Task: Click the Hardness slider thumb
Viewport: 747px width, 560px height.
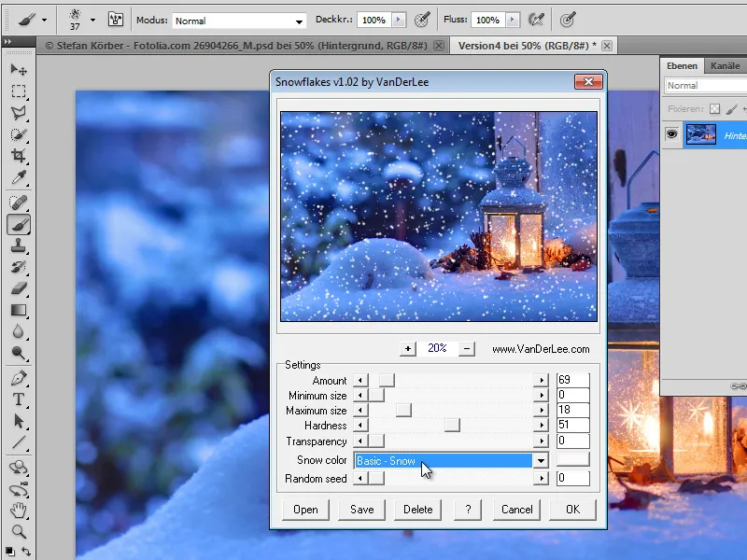Action: pos(452,425)
